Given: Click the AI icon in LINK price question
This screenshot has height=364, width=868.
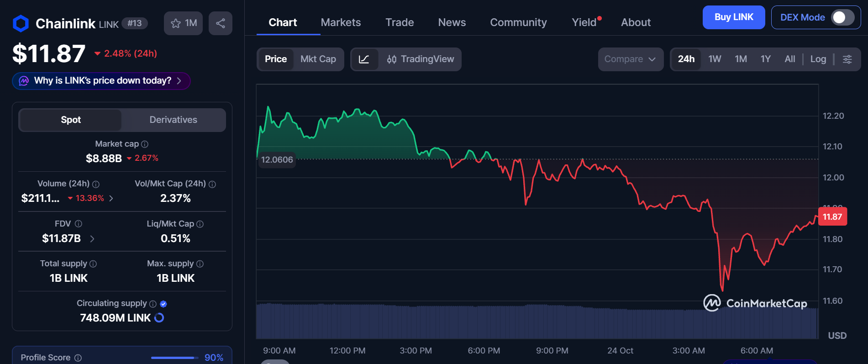Looking at the screenshot, I should click(24, 81).
